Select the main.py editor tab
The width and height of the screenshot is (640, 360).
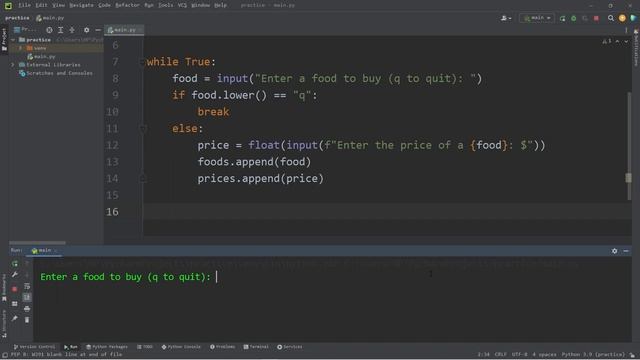point(124,30)
